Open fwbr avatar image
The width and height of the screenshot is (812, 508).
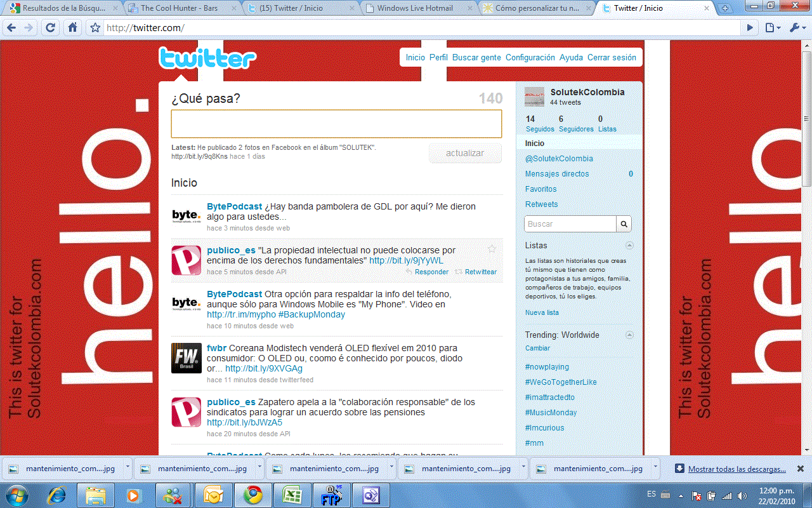coord(187,358)
